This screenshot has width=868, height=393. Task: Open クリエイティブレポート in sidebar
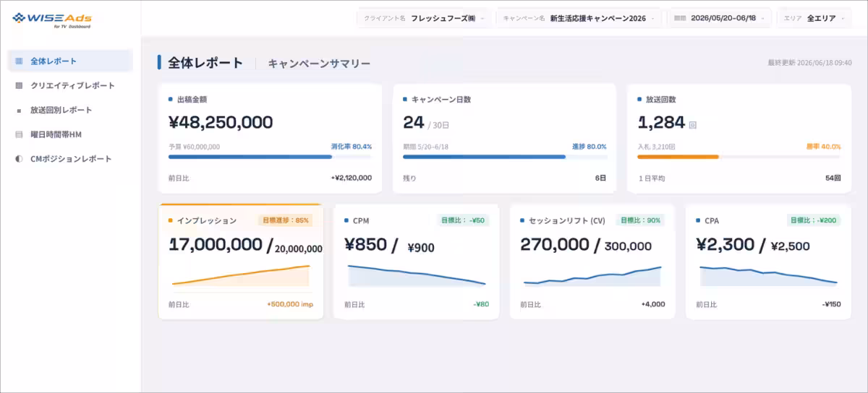coord(70,85)
